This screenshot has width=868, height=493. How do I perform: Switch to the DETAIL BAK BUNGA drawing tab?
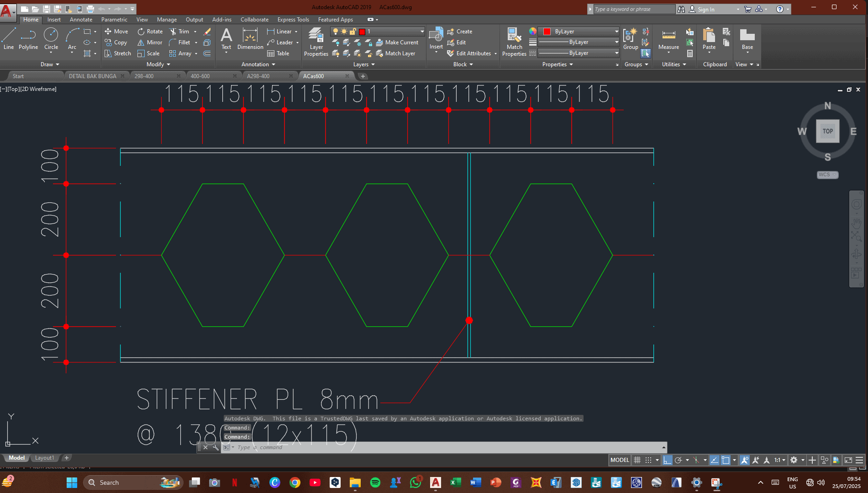point(92,76)
